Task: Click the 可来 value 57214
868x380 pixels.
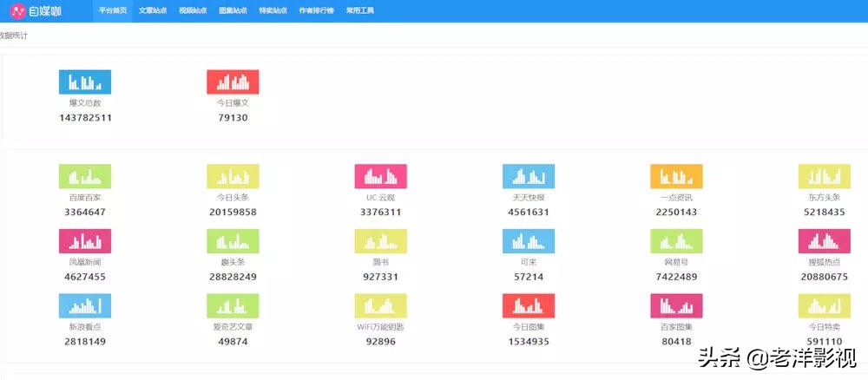Action: point(529,277)
